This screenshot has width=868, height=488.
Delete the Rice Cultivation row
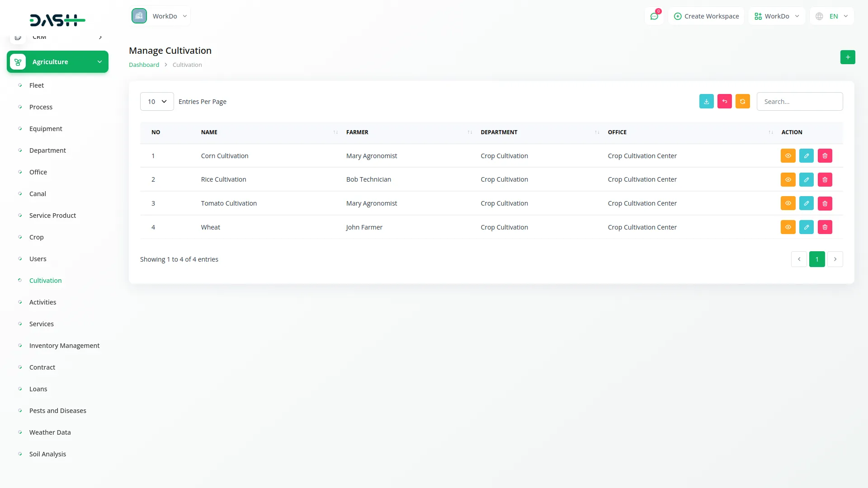[x=825, y=180]
